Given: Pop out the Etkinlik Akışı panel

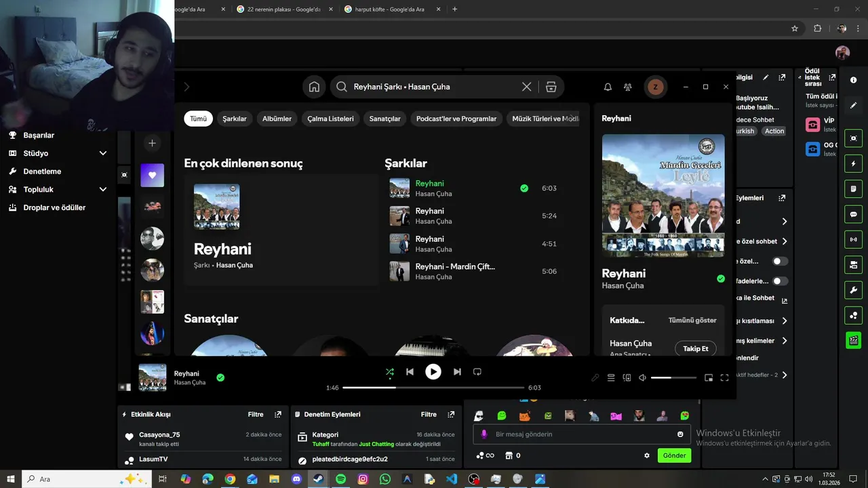Looking at the screenshot, I should click(x=278, y=414).
